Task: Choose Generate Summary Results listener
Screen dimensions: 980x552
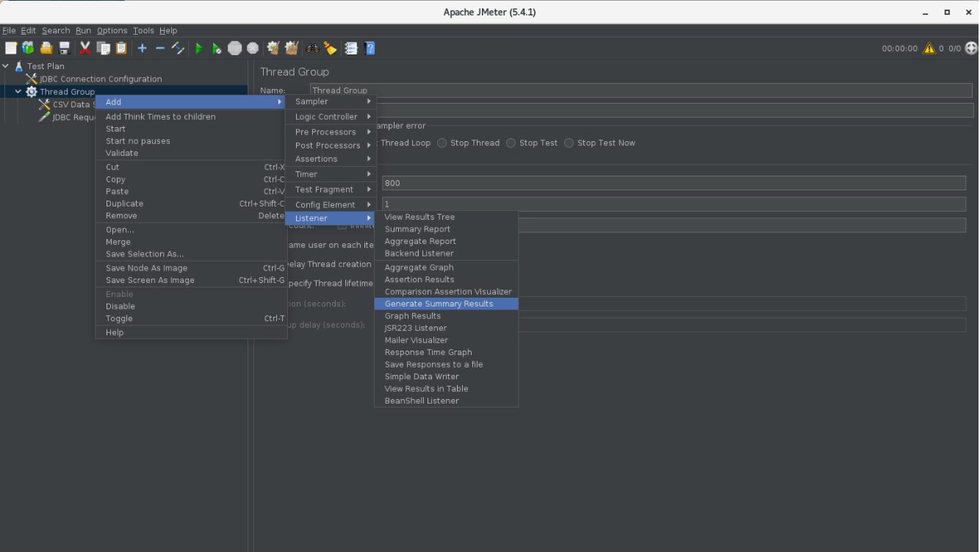Action: pos(447,304)
